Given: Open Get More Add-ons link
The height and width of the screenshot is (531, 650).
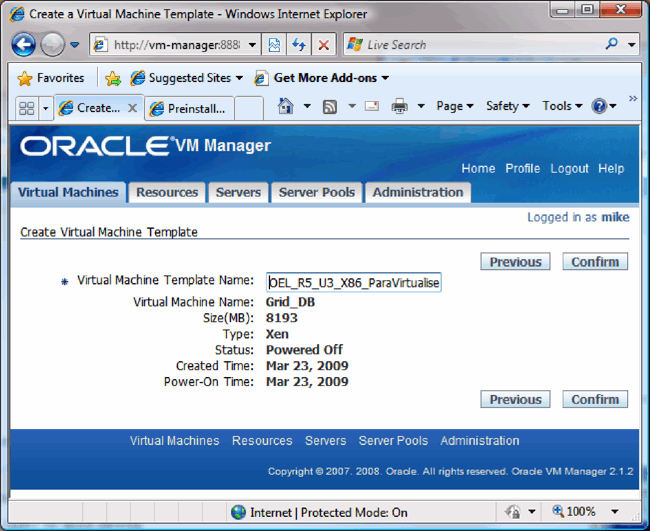Looking at the screenshot, I should click(321, 78).
